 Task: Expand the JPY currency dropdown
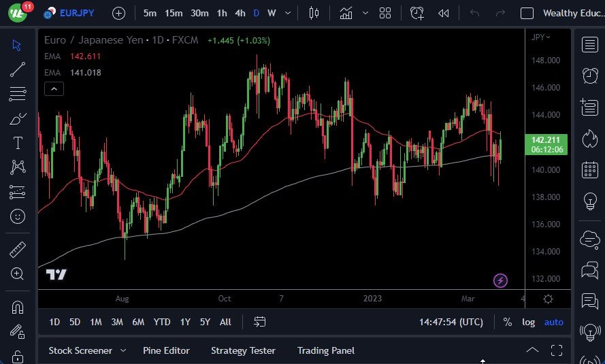pyautogui.click(x=541, y=37)
